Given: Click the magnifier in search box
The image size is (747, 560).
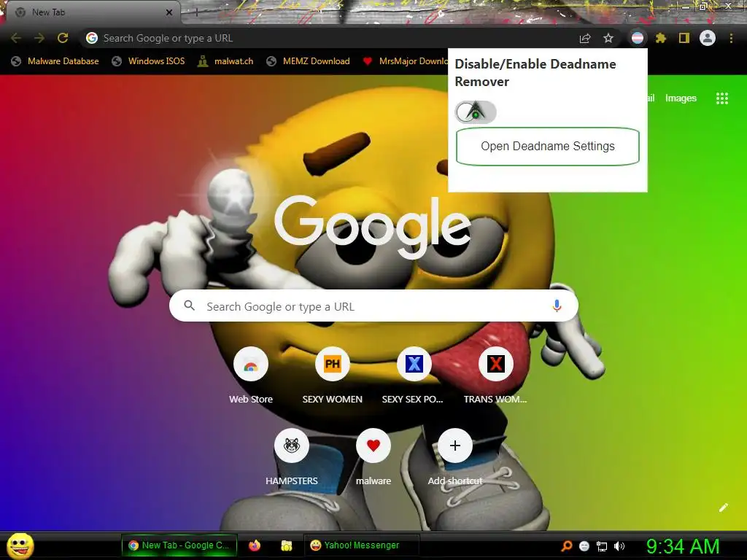Looking at the screenshot, I should click(x=189, y=306).
